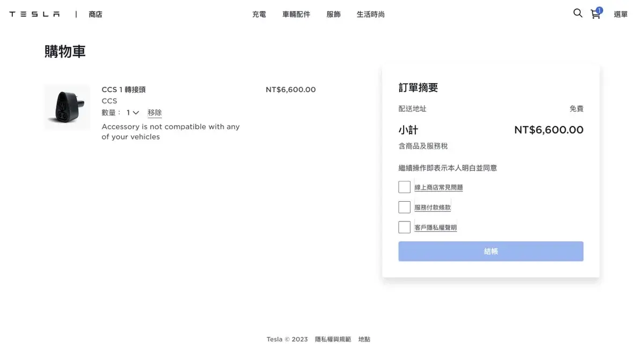Open the 隱私權與規範 footer link
This screenshot has height=362, width=644.
coord(333,339)
